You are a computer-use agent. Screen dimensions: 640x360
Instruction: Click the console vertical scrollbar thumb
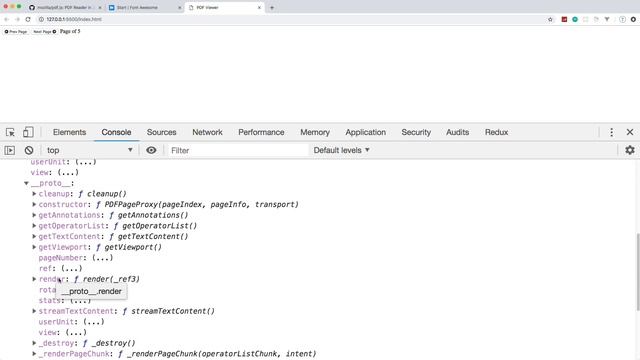(x=638, y=271)
